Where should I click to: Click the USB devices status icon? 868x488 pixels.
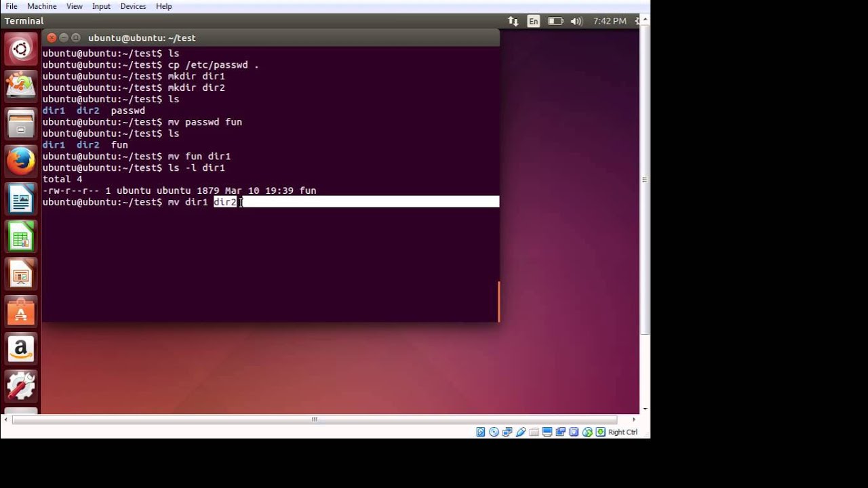click(x=521, y=432)
